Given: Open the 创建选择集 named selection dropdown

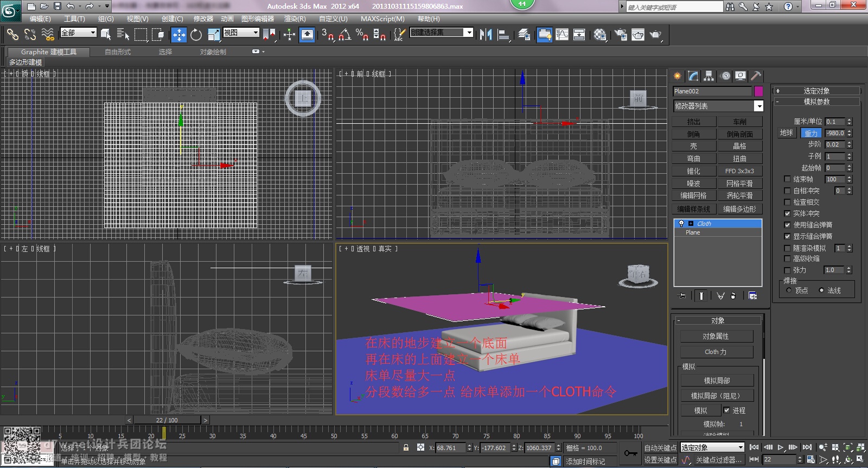Looking at the screenshot, I should tap(442, 33).
